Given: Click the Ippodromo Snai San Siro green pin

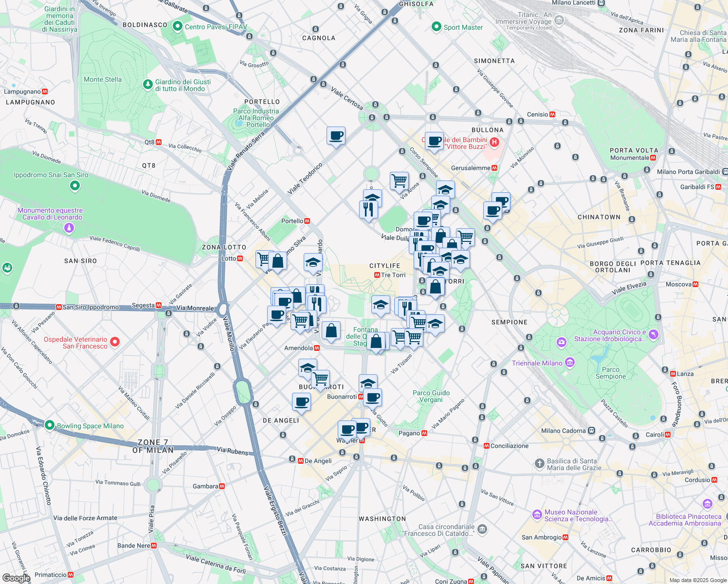Looking at the screenshot, I should click(74, 185).
